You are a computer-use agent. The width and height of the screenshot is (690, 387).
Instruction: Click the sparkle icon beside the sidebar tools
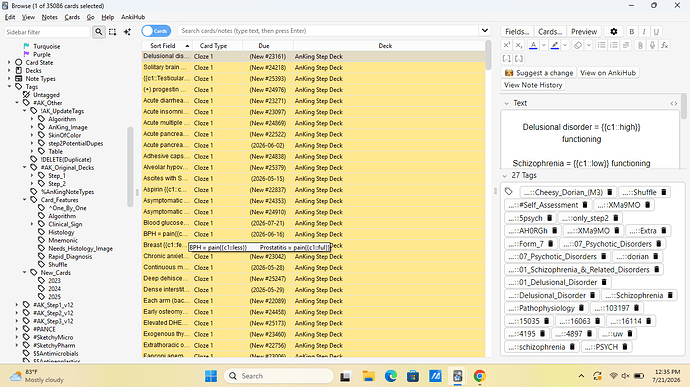(127, 32)
